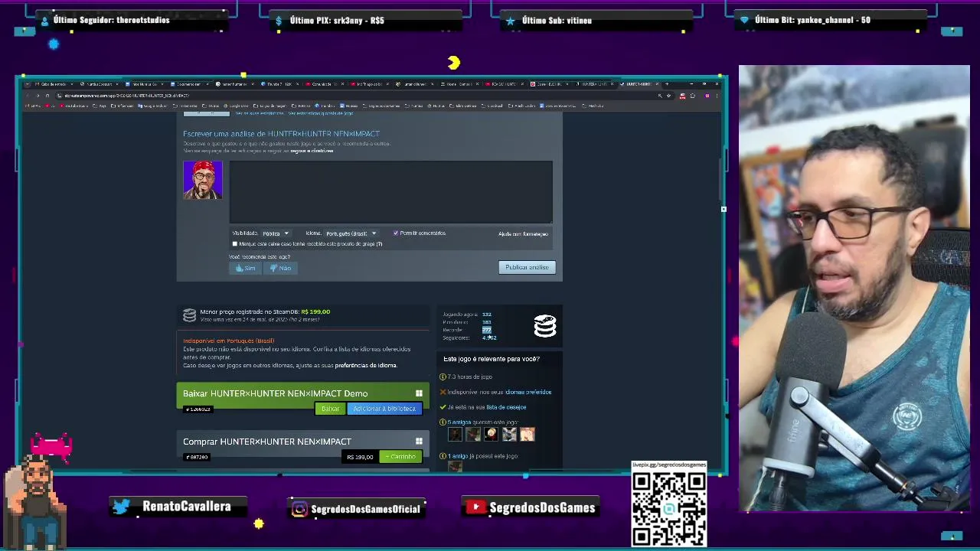Viewport: 980px width, 551px height.
Task: Click the info icon beside 7.3 horas de jogo
Action: (x=443, y=377)
